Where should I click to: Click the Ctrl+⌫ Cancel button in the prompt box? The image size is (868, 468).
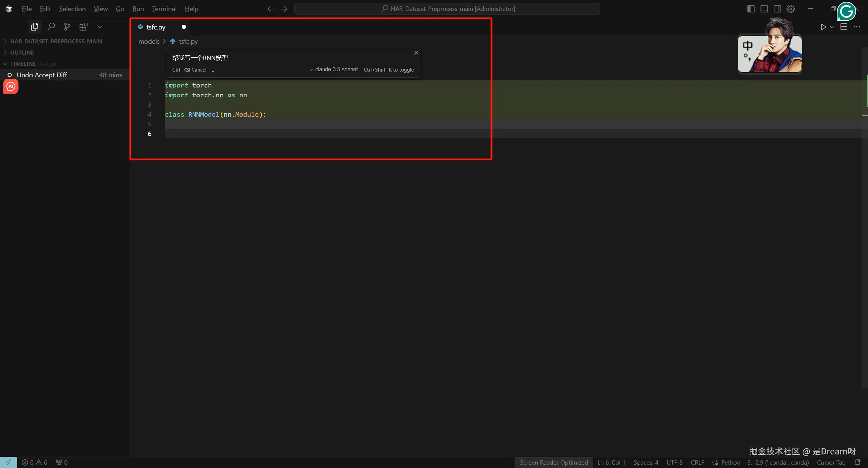click(189, 70)
